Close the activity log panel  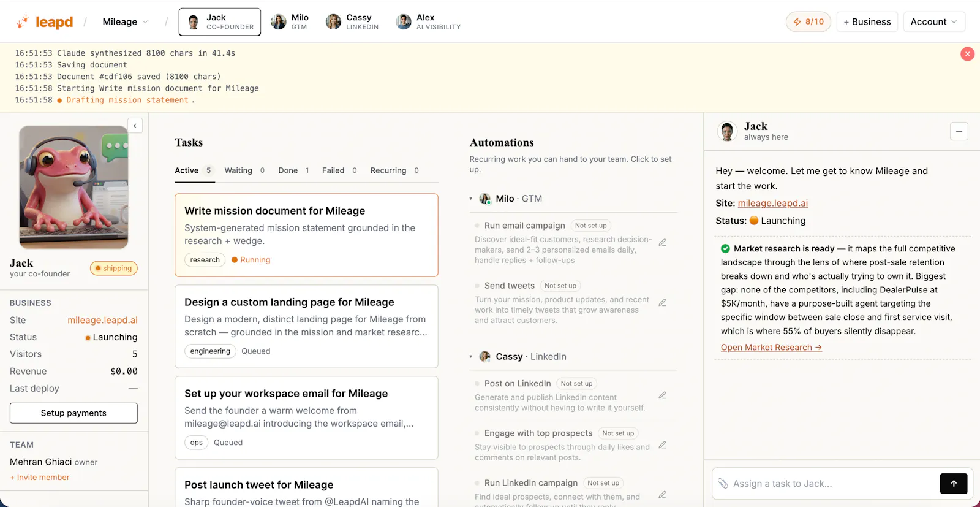[968, 54]
